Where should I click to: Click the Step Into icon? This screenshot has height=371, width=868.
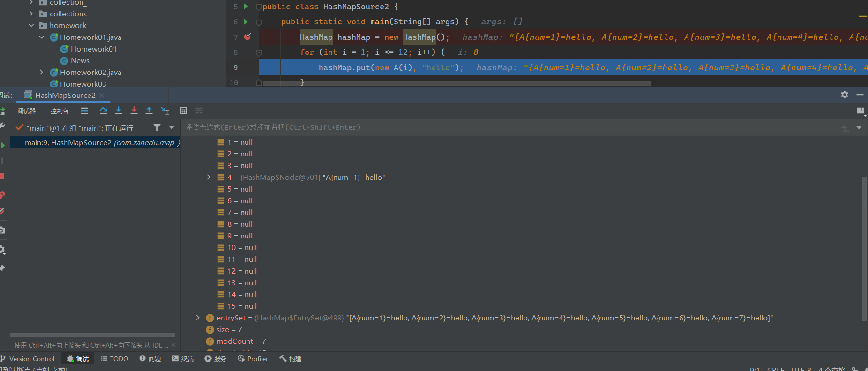[119, 111]
